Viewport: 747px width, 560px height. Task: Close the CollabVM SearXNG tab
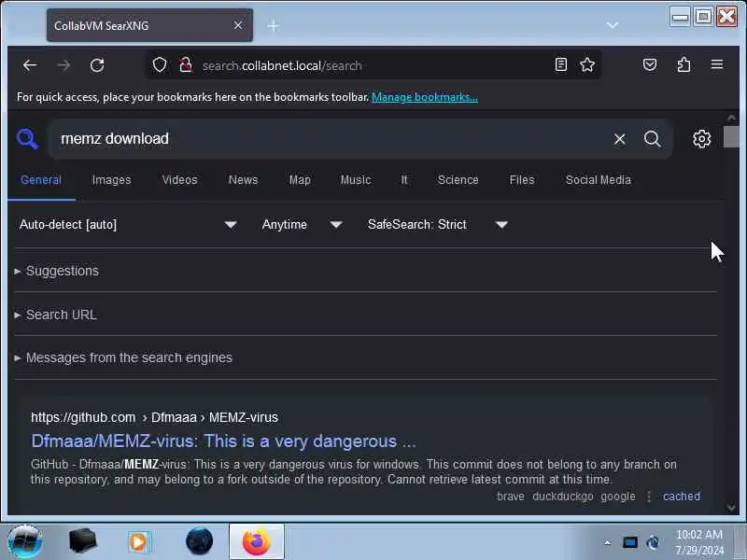point(238,25)
